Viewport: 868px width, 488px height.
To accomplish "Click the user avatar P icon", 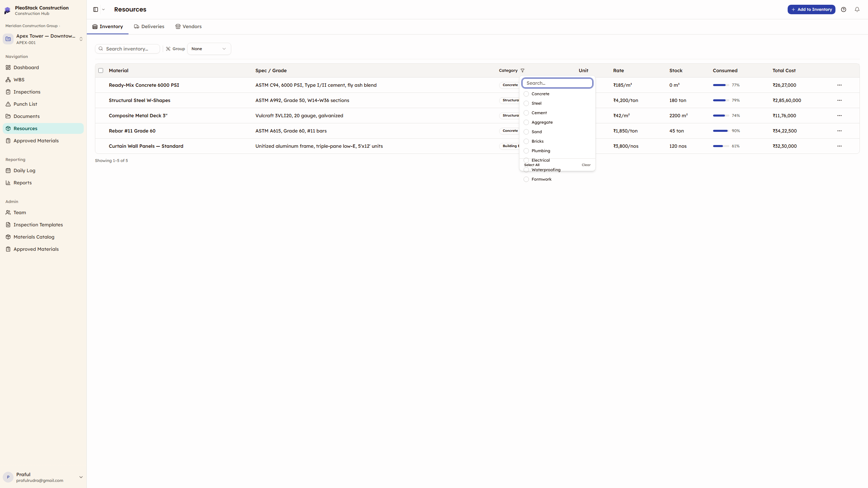I will 8,477.
